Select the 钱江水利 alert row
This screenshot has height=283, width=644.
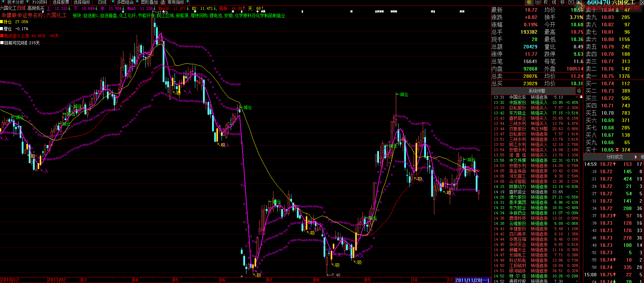[x=536, y=144]
